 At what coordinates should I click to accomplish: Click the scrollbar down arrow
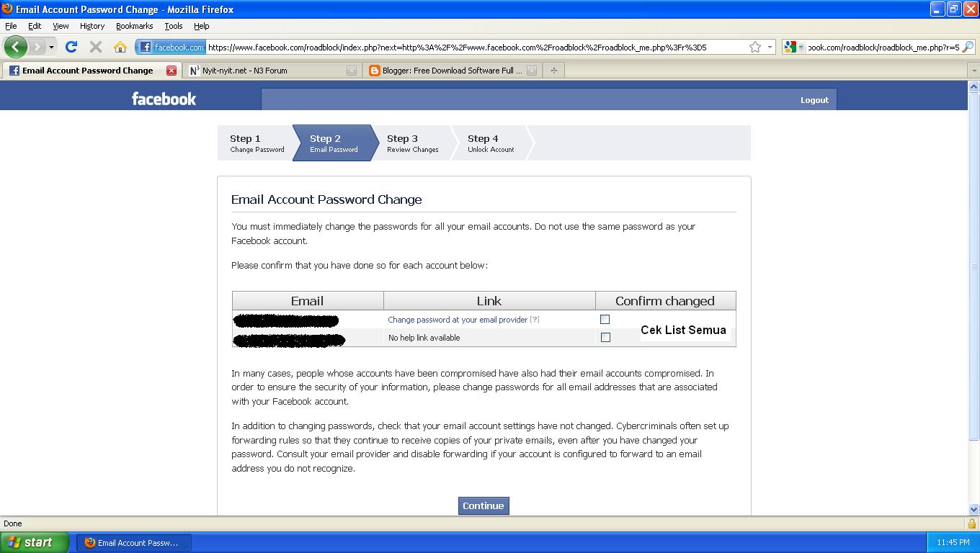[974, 509]
